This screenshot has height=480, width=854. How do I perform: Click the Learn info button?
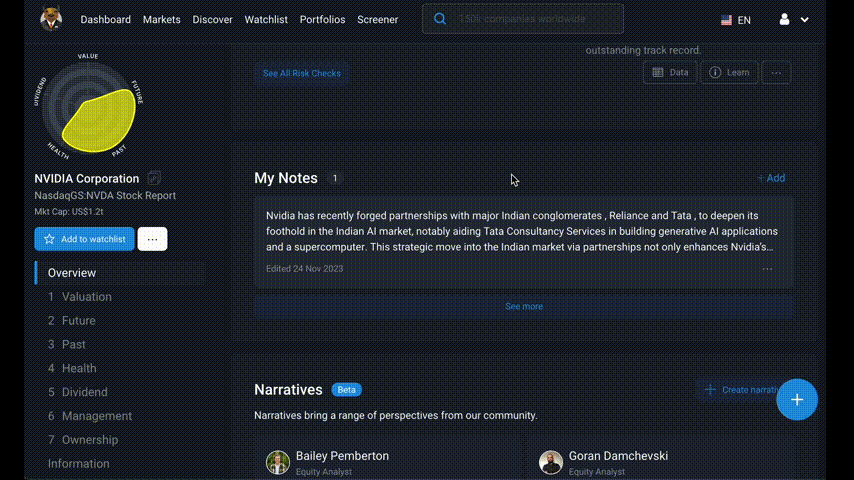[x=729, y=72]
